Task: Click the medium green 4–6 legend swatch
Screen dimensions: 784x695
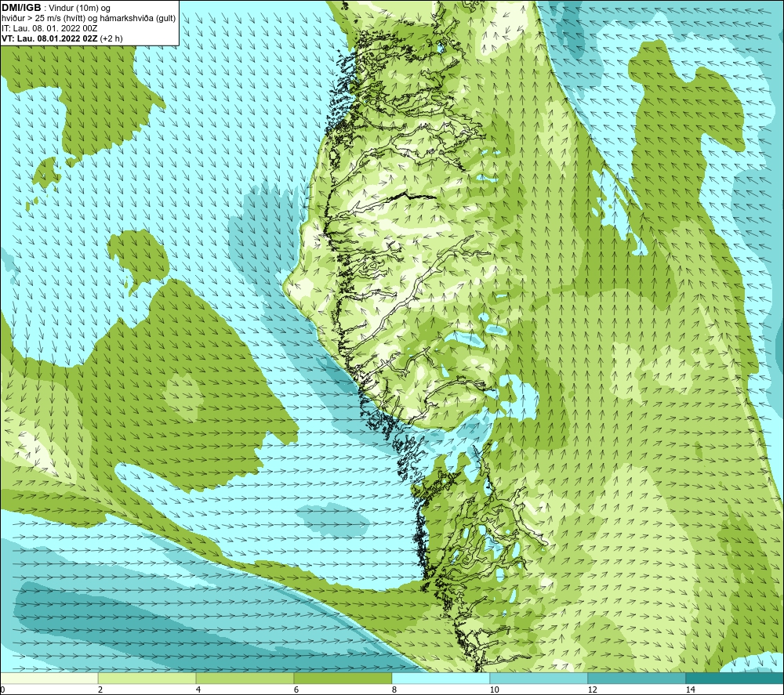Action: coord(245,678)
